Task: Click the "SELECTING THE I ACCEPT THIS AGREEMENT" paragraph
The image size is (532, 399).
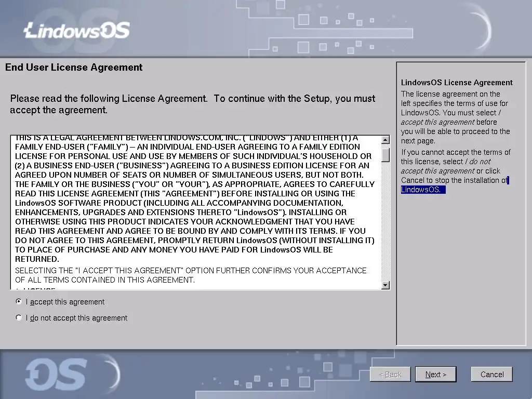Action: click(191, 275)
